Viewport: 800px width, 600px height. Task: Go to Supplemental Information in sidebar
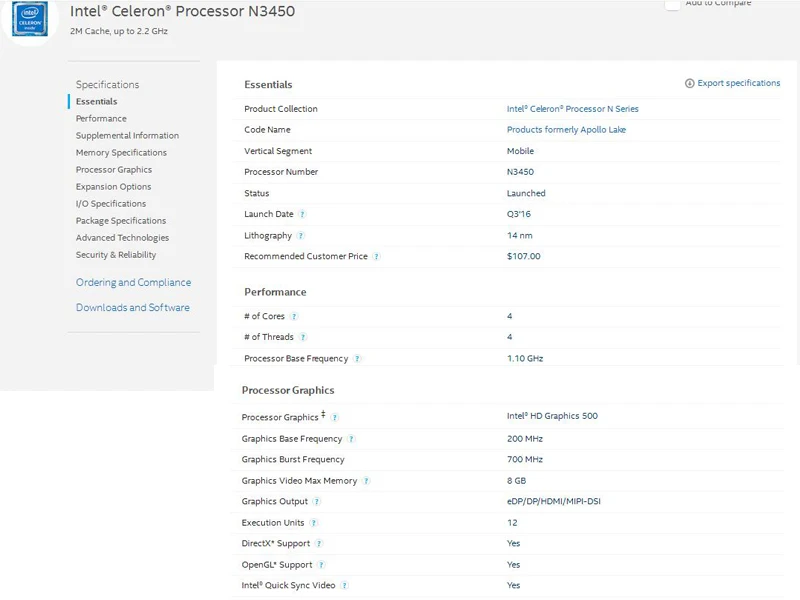[128, 136]
